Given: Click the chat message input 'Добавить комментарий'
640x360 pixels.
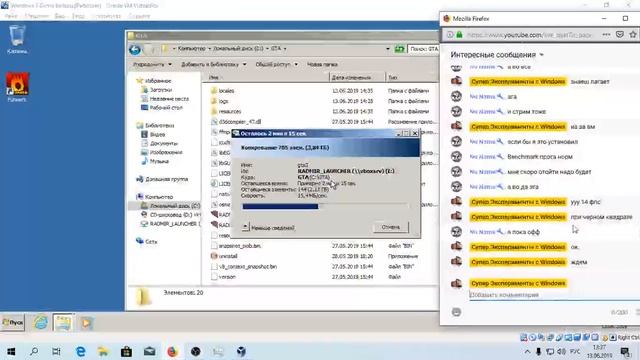Looking at the screenshot, I should coord(555,295).
